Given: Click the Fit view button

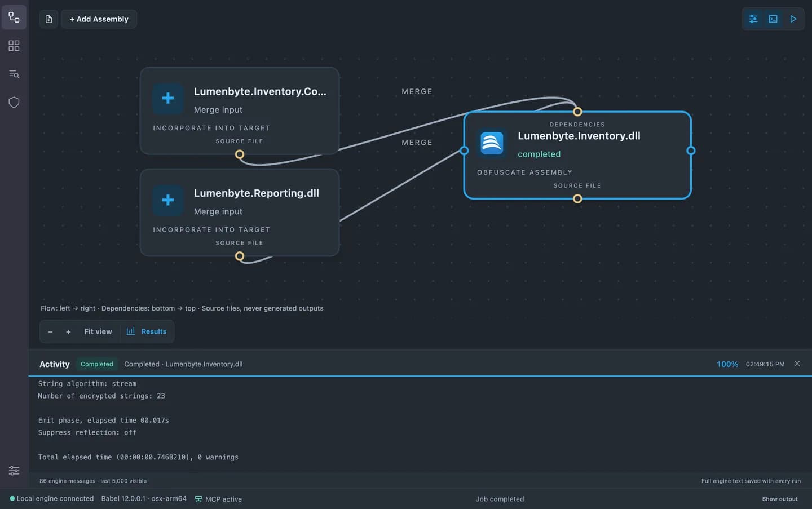Looking at the screenshot, I should tap(98, 331).
